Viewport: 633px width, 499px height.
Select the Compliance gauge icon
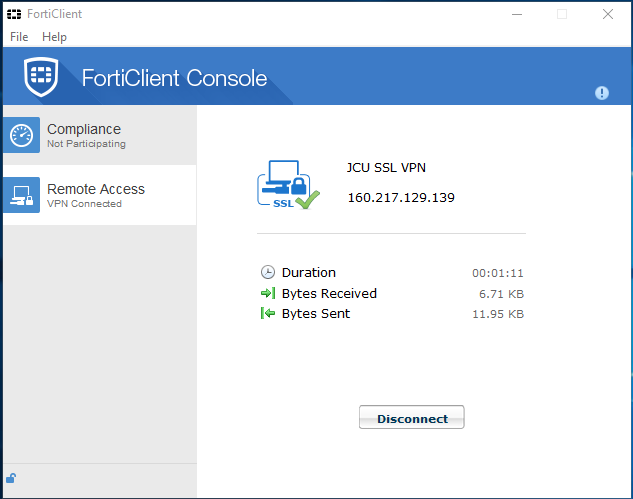click(21, 135)
